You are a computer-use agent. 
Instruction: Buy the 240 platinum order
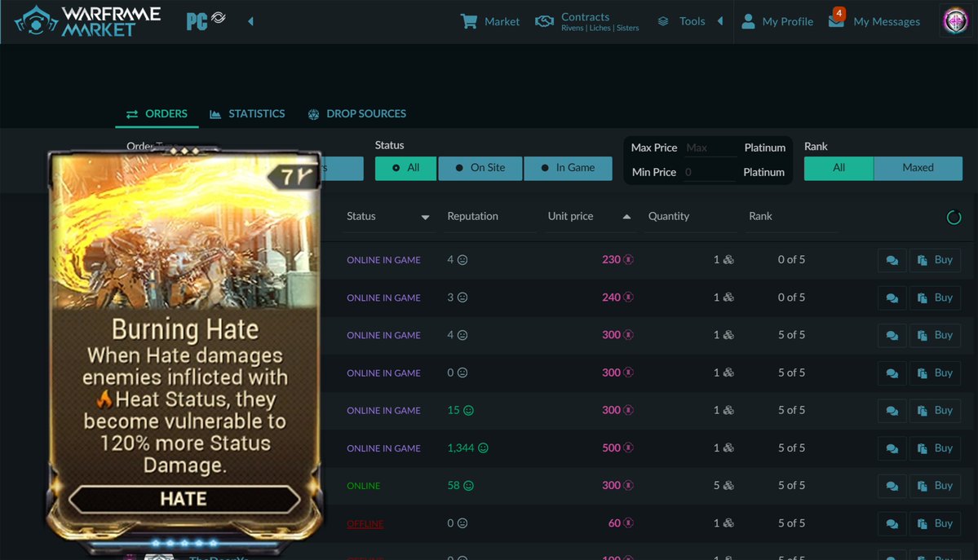click(x=934, y=298)
